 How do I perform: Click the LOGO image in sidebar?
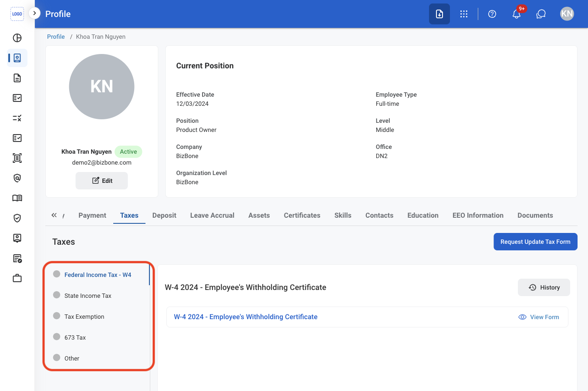[x=17, y=14]
